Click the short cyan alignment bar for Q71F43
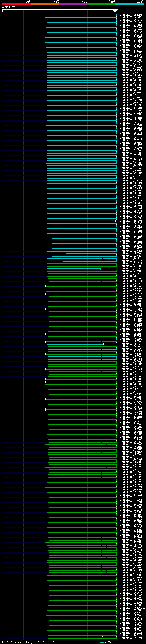Image resolution: width=146 pixels, height=644 pixels. click(x=74, y=269)
